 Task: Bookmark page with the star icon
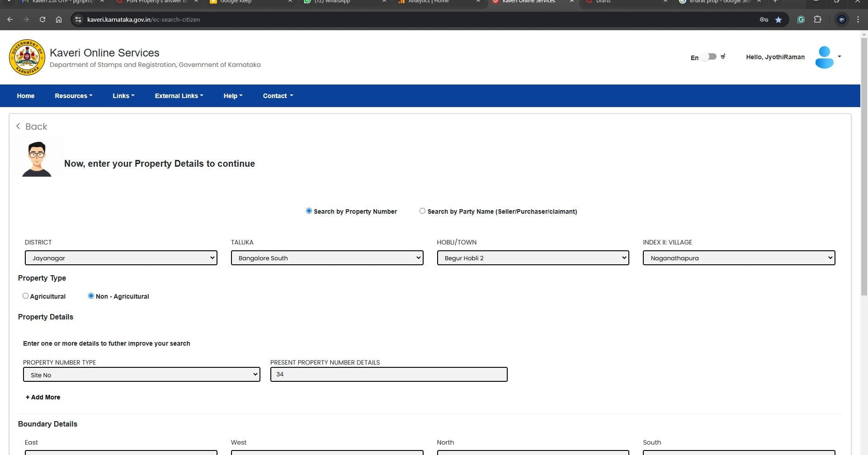778,19
